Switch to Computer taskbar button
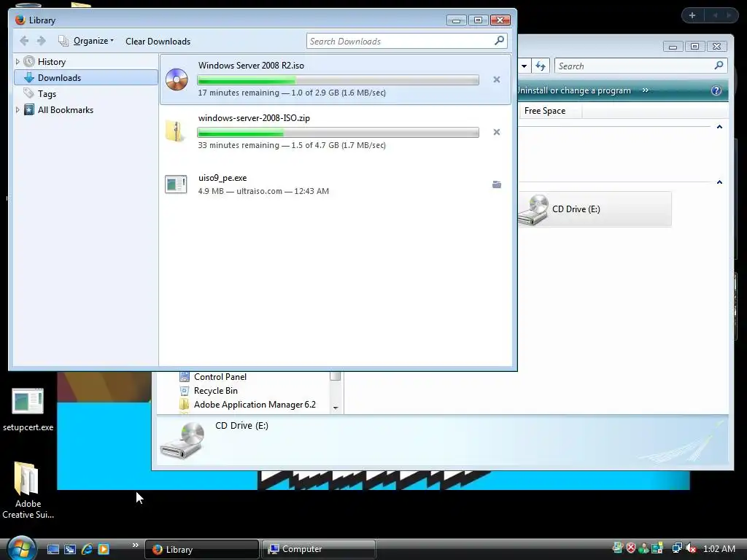The image size is (747, 560). pyautogui.click(x=319, y=549)
